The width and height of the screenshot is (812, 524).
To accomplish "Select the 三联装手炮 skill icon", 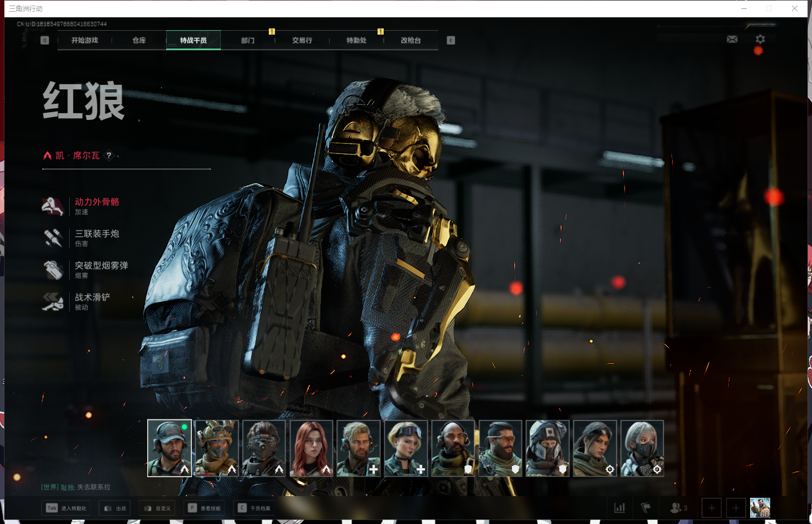I will 53,238.
